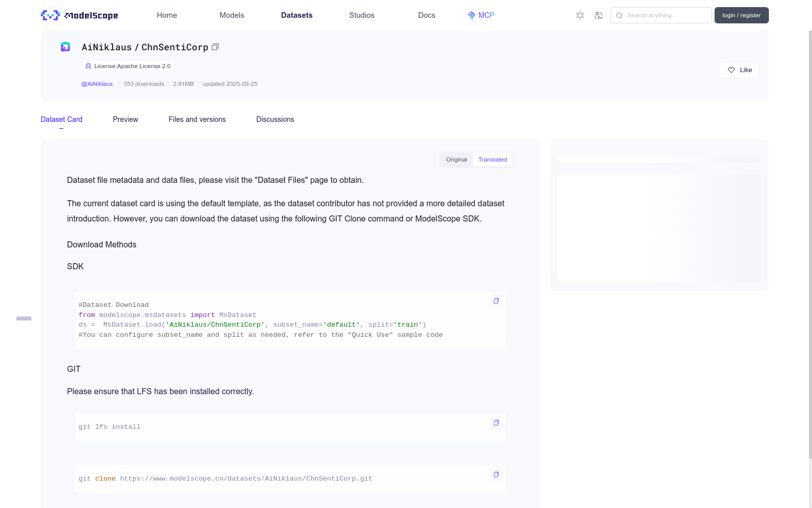Screen dimensions: 812x508
Task: Click the 'Download Methods' heading
Action: 101,245
